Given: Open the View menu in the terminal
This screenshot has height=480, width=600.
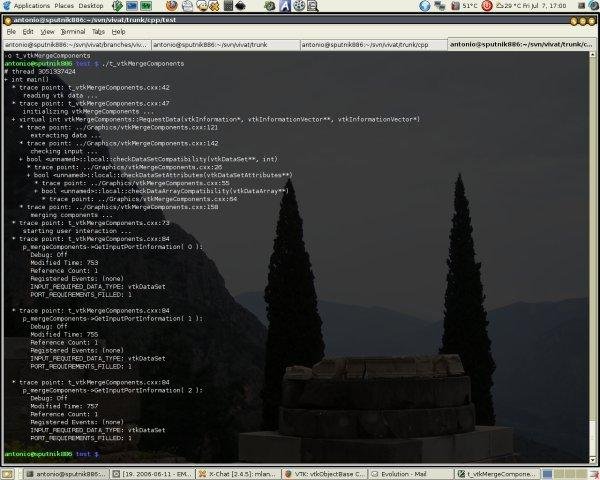Looking at the screenshot, I should click(47, 32).
